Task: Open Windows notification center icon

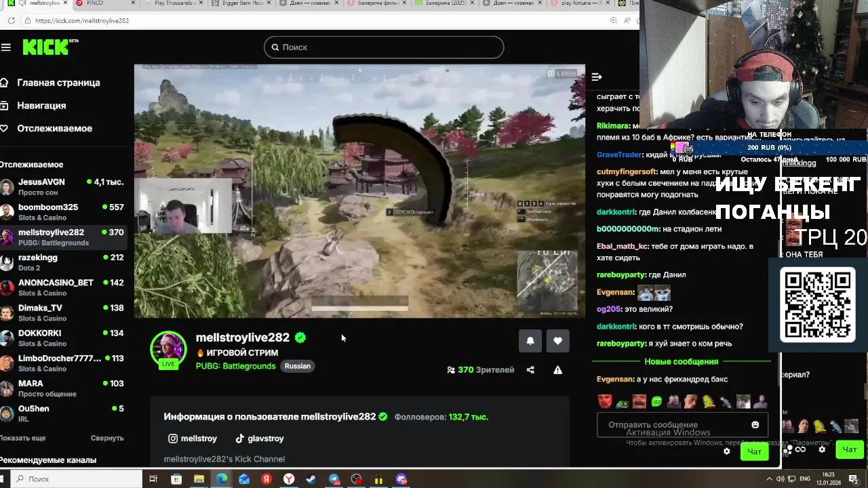Action: tap(854, 479)
